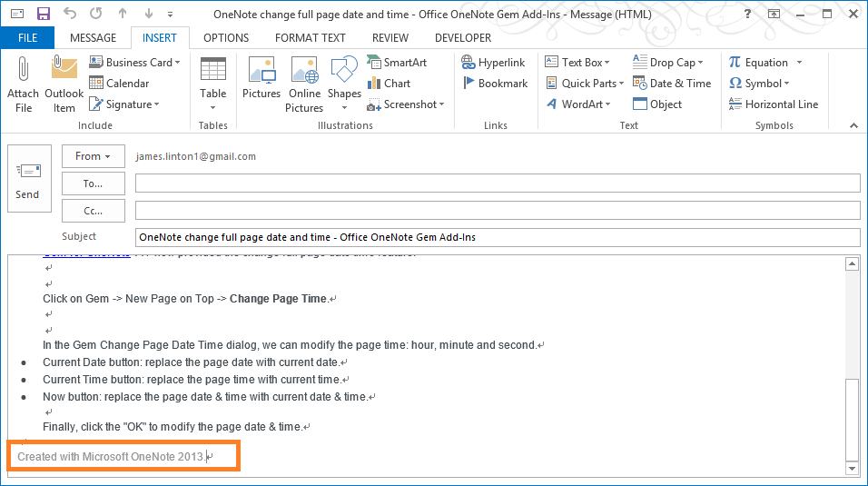
Task: Open the FILE tab
Action: coord(27,37)
